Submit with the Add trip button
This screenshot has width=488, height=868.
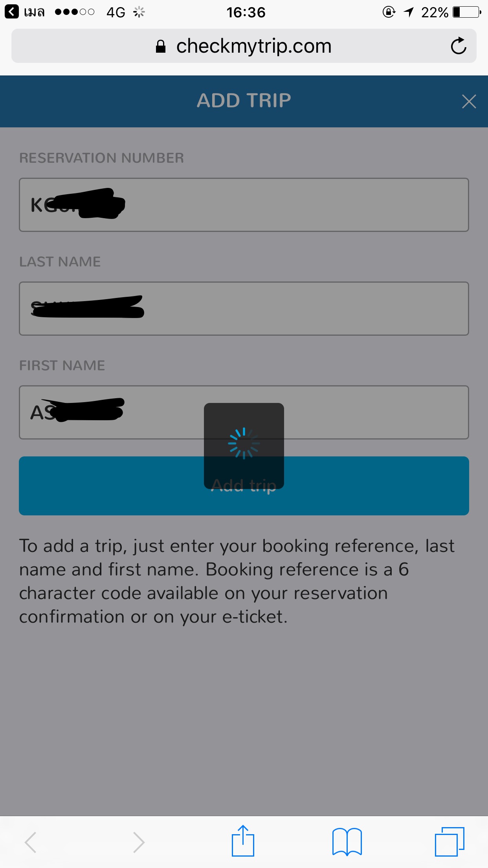244,486
